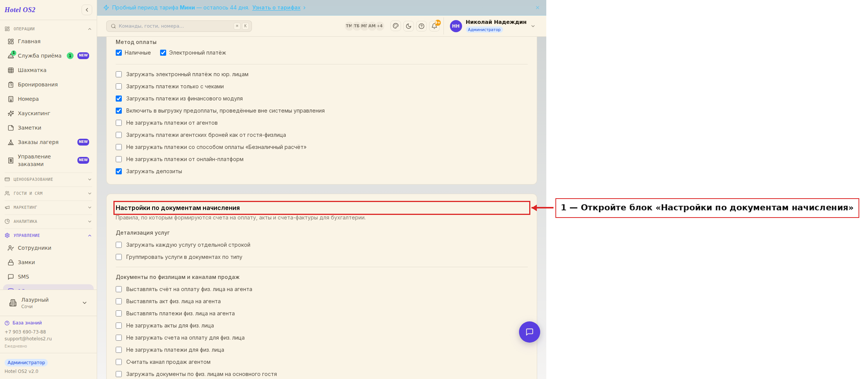
Task: Open the chat widget bubble
Action: pos(530,332)
